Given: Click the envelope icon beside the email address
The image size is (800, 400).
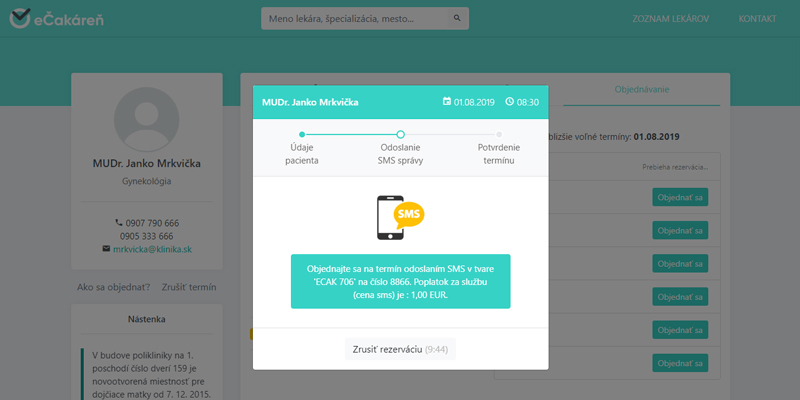Looking at the screenshot, I should click(106, 248).
